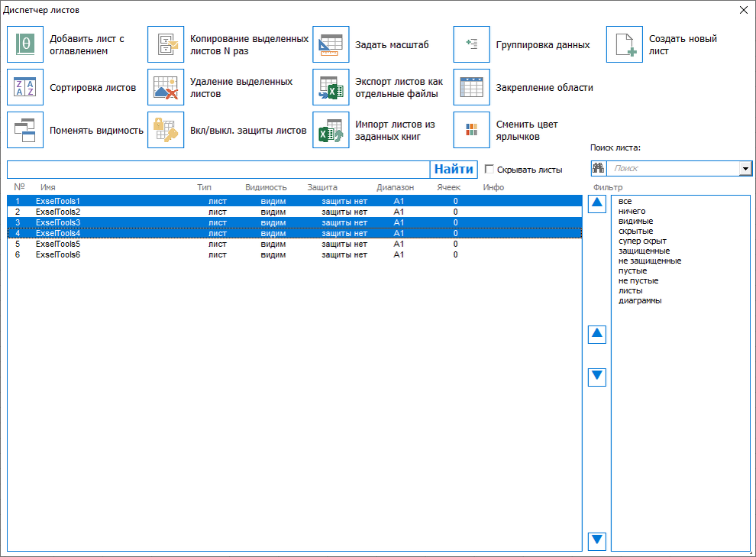Select the 'Импорт листов из заданных книг' icon

[x=331, y=129]
